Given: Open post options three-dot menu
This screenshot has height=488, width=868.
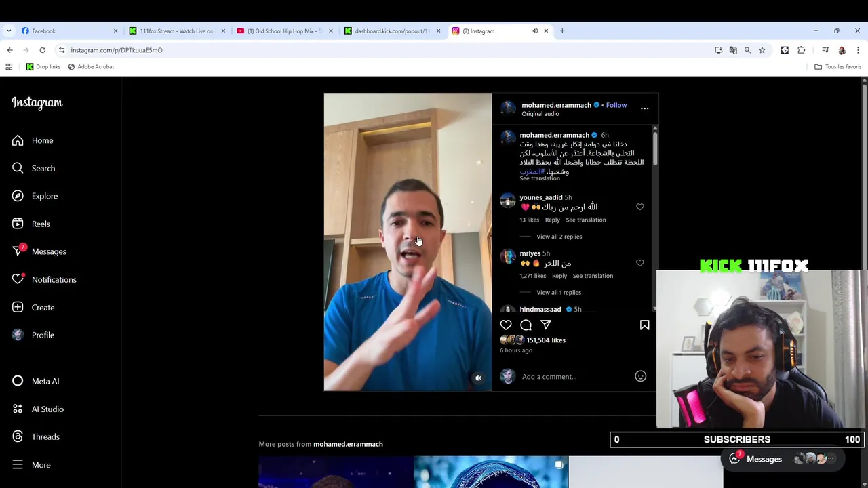Looking at the screenshot, I should (644, 108).
